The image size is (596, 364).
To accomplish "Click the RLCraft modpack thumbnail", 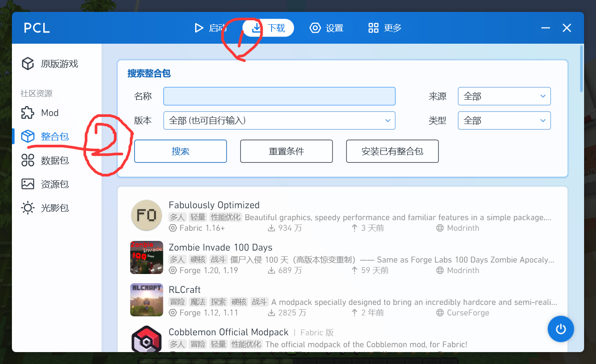I will tap(147, 300).
